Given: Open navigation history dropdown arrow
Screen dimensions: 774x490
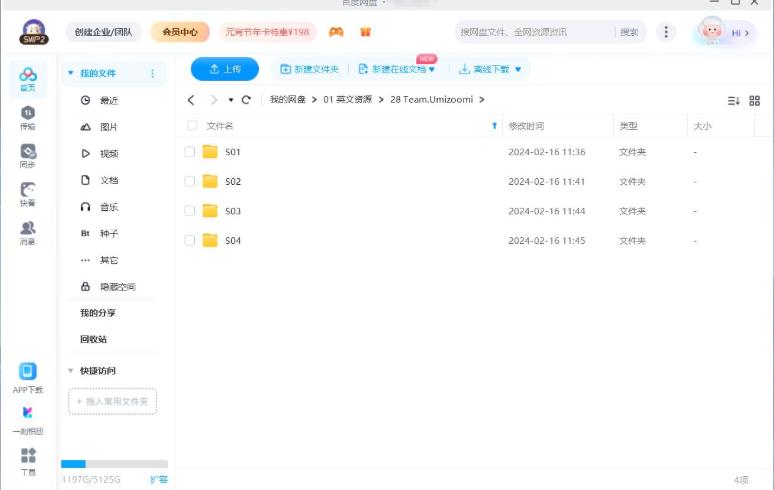Looking at the screenshot, I should pyautogui.click(x=231, y=100).
